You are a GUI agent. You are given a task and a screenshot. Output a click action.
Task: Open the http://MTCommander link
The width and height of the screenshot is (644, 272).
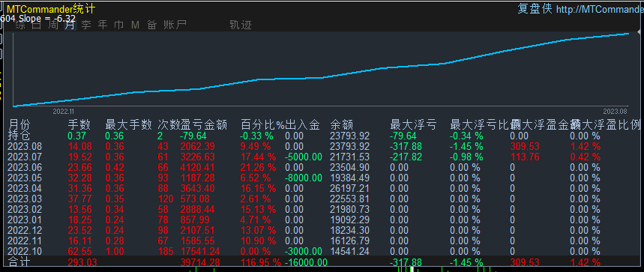600,9
